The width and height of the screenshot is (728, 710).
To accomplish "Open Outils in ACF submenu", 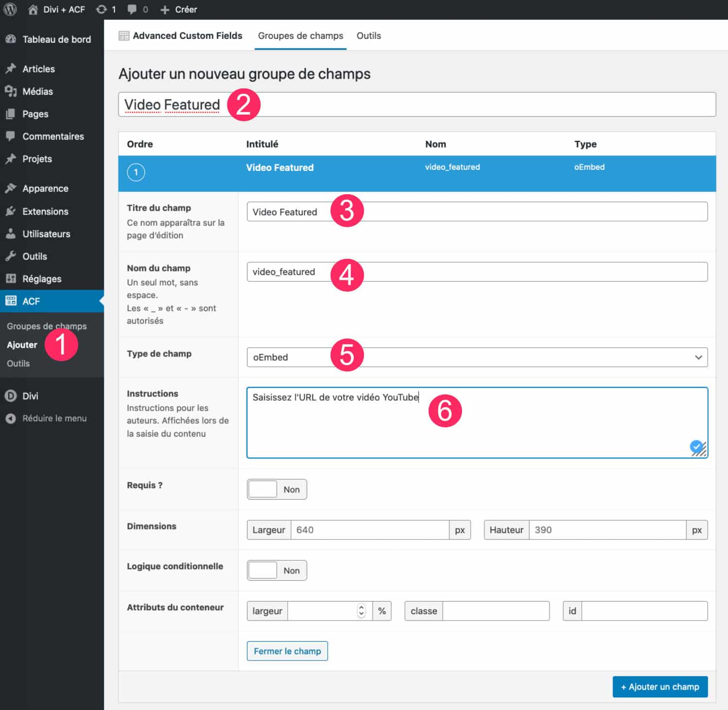I will click(18, 363).
